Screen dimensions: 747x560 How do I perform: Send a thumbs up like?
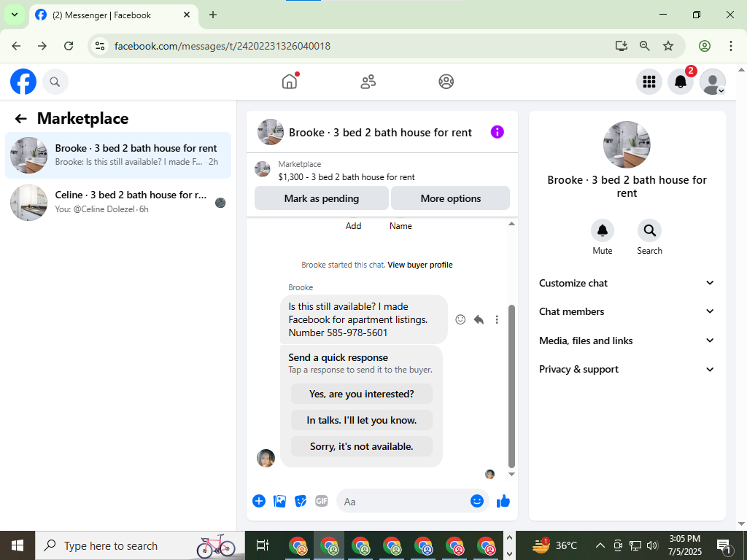click(503, 501)
